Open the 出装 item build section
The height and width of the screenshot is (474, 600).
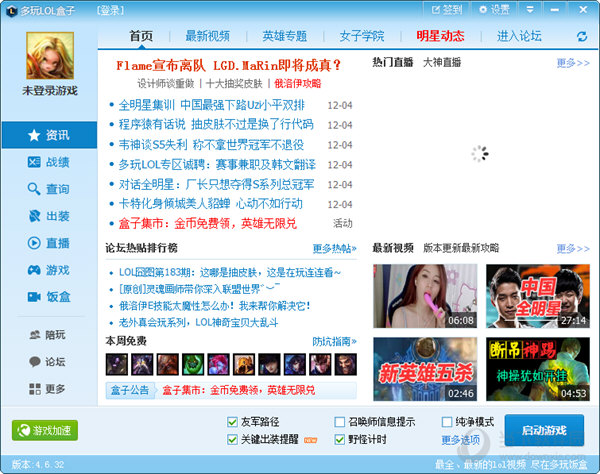(49, 216)
